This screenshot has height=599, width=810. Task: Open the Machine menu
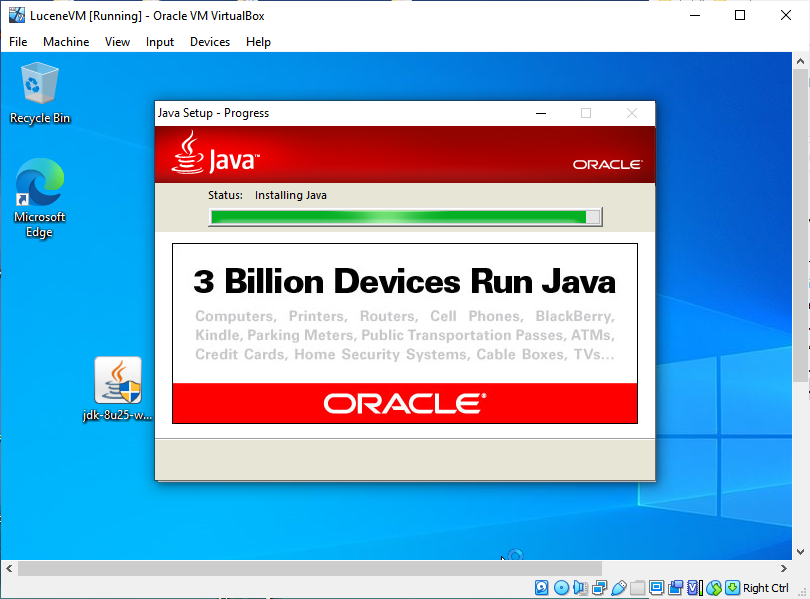[66, 42]
